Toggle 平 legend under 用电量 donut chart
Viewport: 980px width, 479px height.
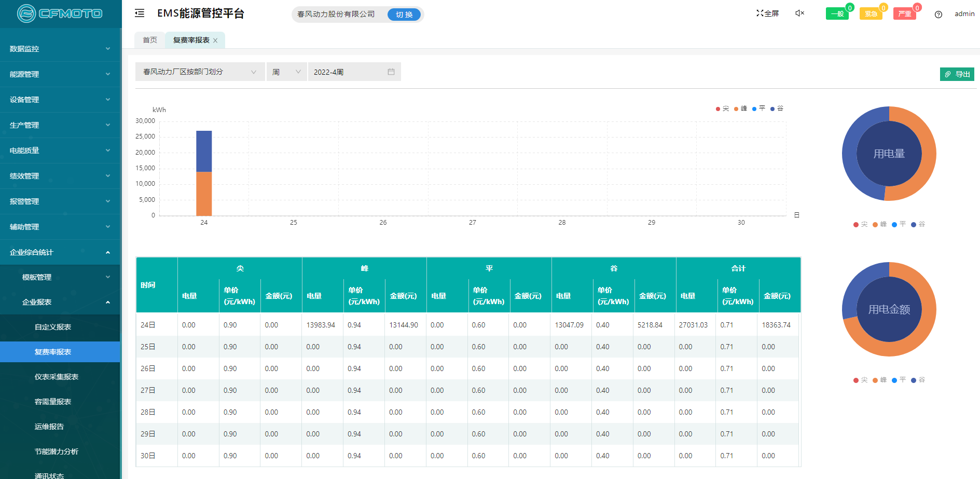(x=899, y=224)
